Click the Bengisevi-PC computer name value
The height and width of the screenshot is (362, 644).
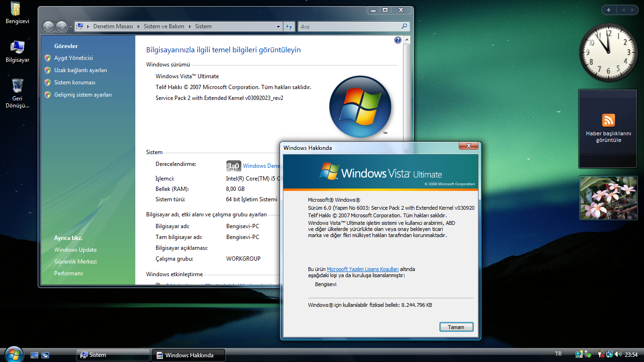tap(242, 226)
